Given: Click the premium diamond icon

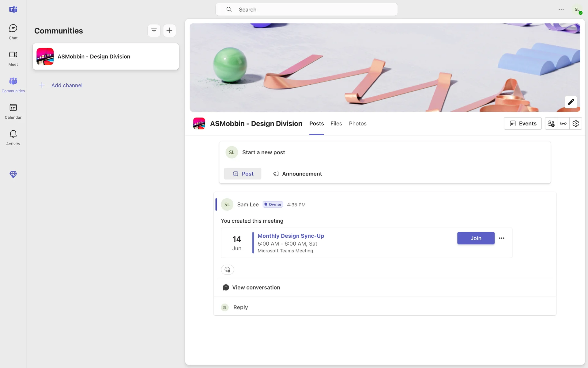Looking at the screenshot, I should pyautogui.click(x=13, y=174).
